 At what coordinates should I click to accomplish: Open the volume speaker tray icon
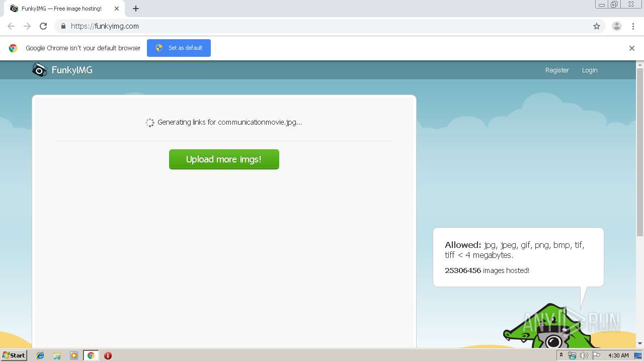584,355
